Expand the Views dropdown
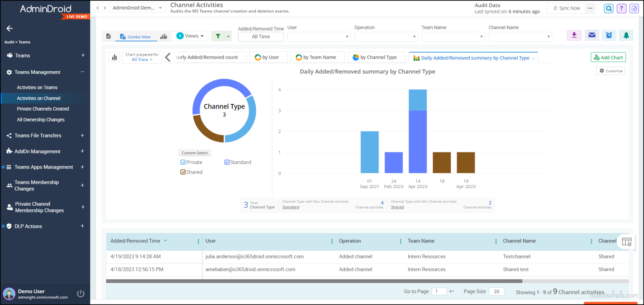The height and width of the screenshot is (305, 644). point(190,36)
